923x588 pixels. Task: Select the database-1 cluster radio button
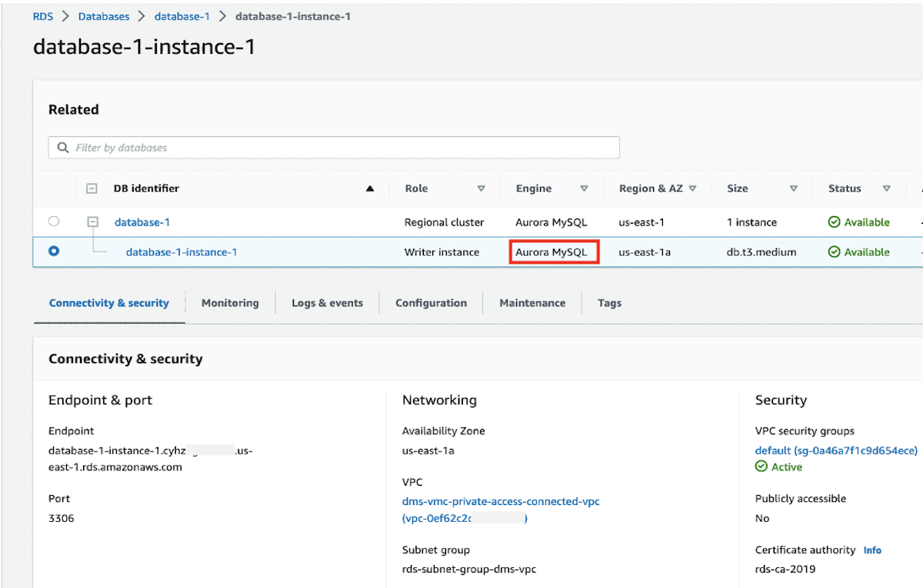pos(54,221)
